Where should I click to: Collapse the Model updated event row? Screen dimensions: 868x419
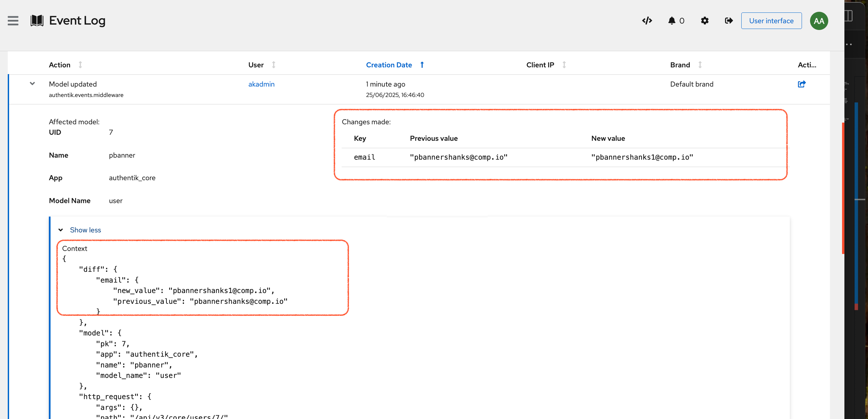[32, 84]
